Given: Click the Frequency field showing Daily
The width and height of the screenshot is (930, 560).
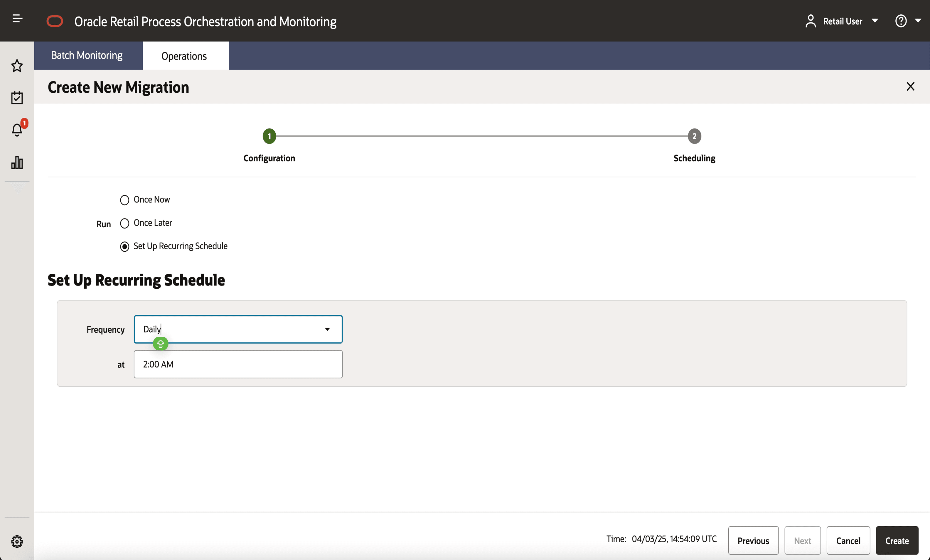Looking at the screenshot, I should [x=238, y=329].
